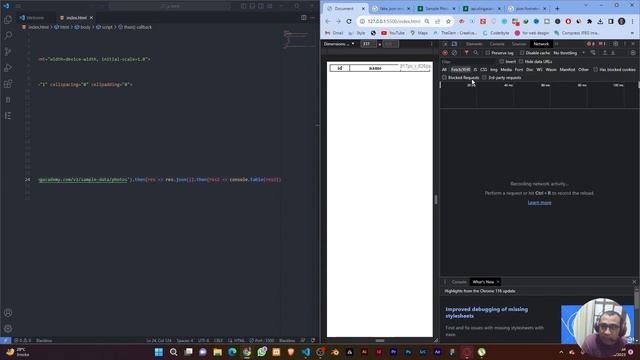Split the VS Code editor right
Screen dimensions: 640x360
click(304, 18)
